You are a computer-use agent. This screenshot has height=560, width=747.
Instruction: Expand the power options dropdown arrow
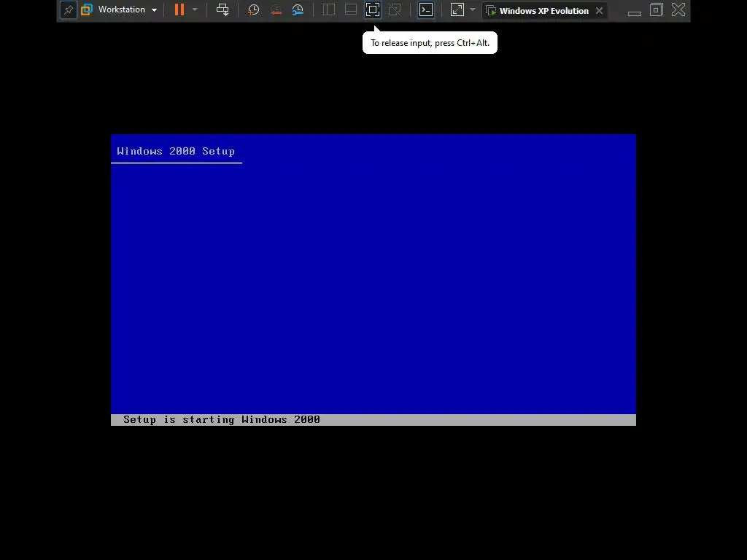[195, 9]
